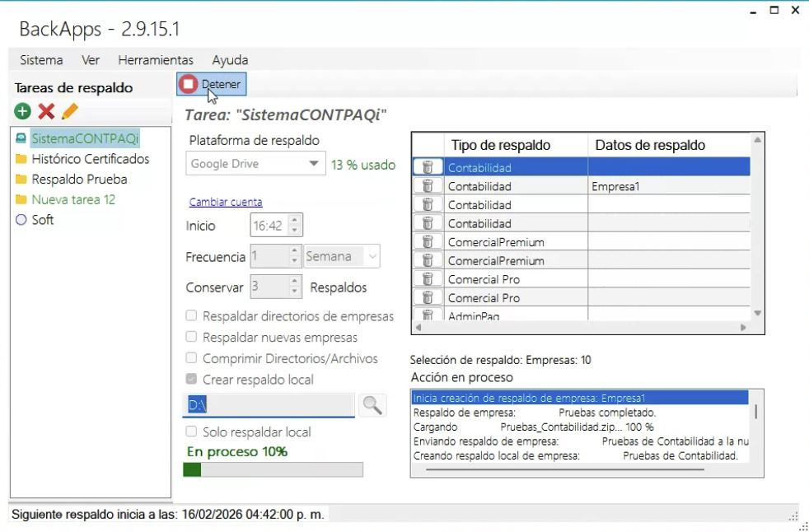This screenshot has height=532, width=809.
Task: Click trash icon in the third Contabilidad row
Action: click(428, 204)
